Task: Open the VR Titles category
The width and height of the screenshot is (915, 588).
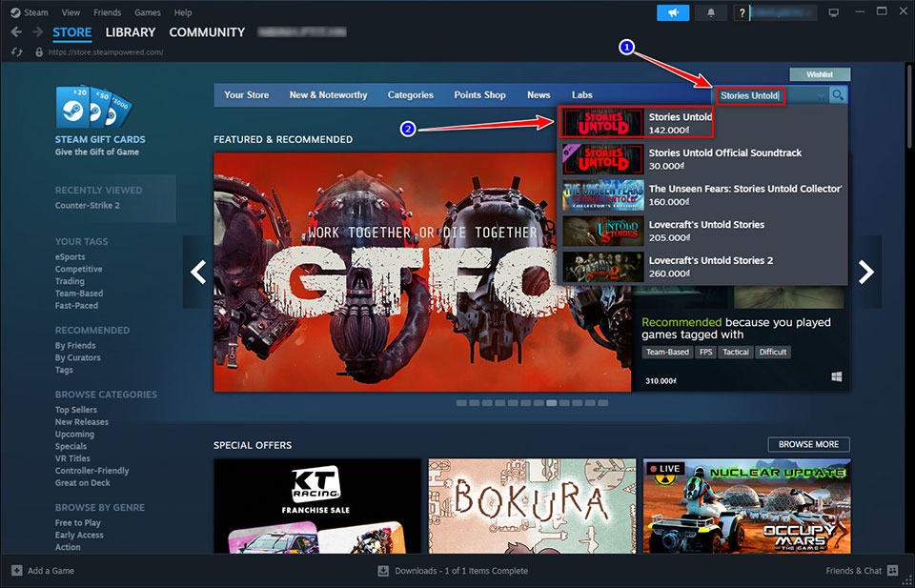Action: [72, 458]
